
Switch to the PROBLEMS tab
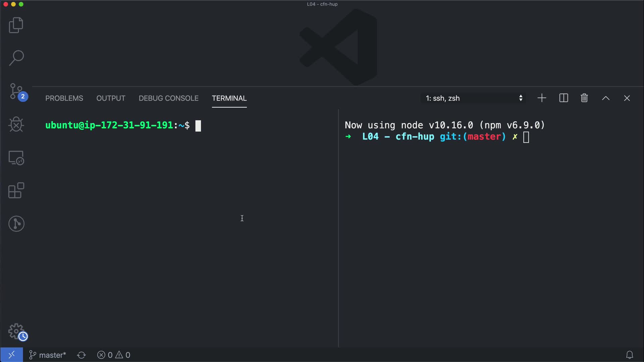[64, 98]
